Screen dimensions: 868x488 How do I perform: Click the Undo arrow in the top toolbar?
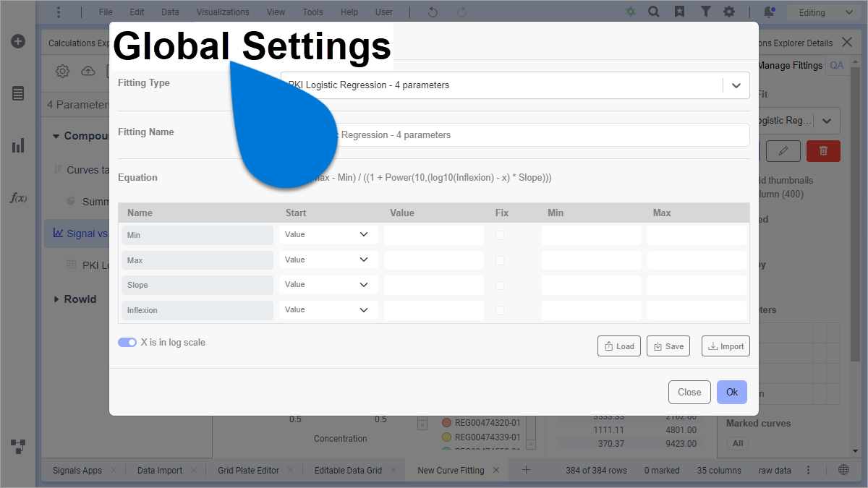pos(433,12)
